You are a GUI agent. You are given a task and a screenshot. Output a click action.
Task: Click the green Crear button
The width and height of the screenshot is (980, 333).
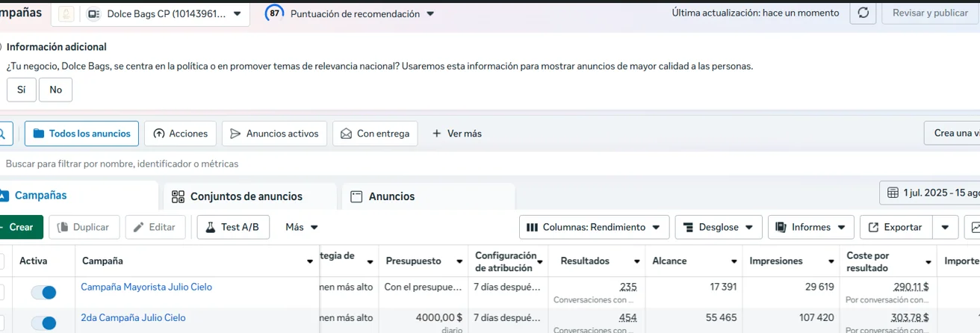click(20, 227)
